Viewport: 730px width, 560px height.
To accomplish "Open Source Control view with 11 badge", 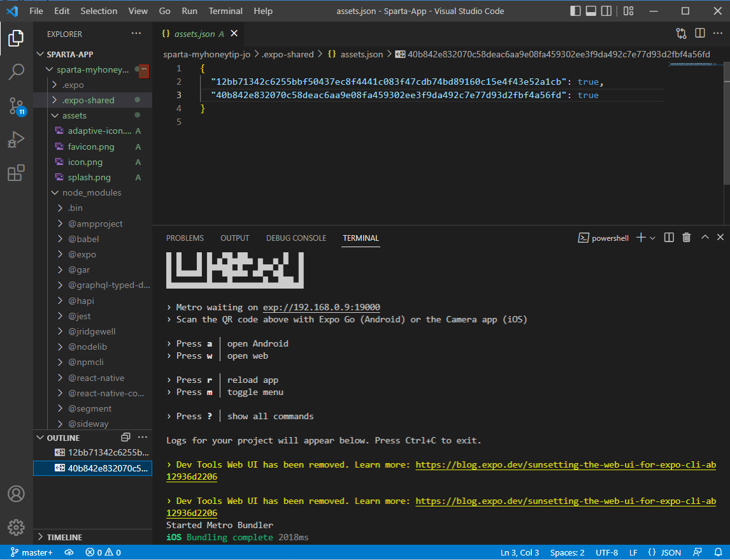I will [x=17, y=106].
